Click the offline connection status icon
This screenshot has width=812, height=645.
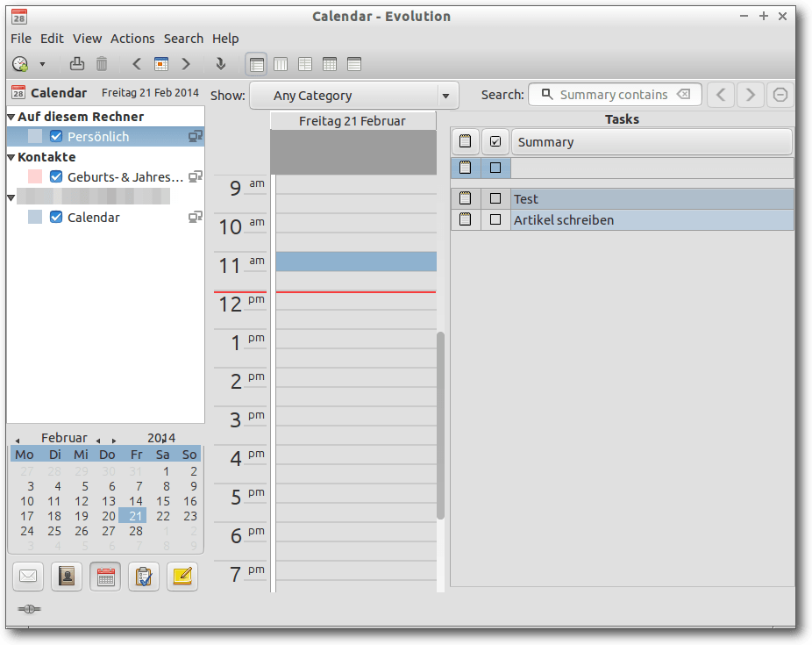pos(29,609)
